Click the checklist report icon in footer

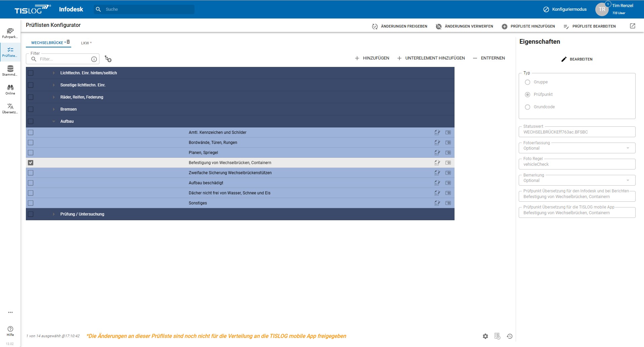pyautogui.click(x=498, y=336)
